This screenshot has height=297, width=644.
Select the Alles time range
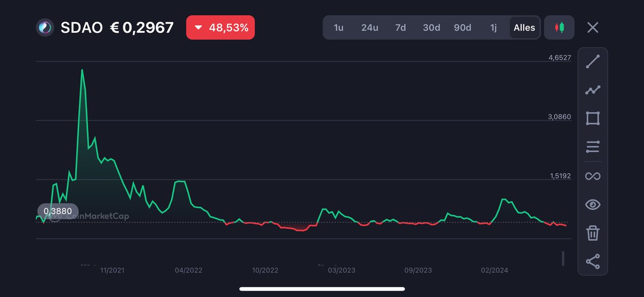pos(524,27)
